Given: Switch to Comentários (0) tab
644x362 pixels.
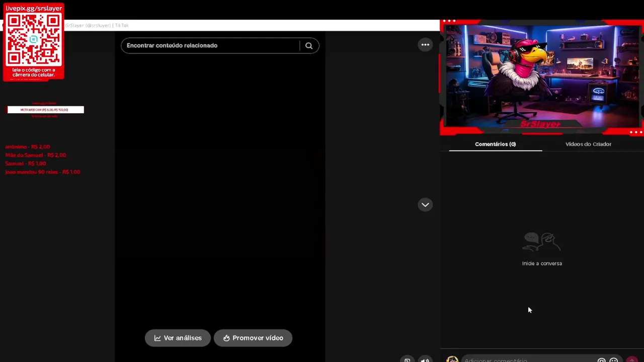Looking at the screenshot, I should click(496, 144).
